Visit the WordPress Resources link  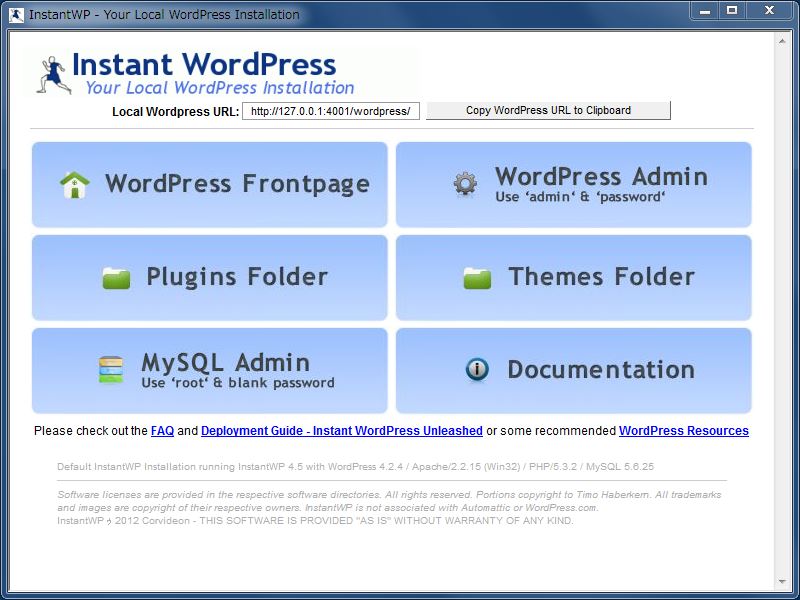point(684,431)
